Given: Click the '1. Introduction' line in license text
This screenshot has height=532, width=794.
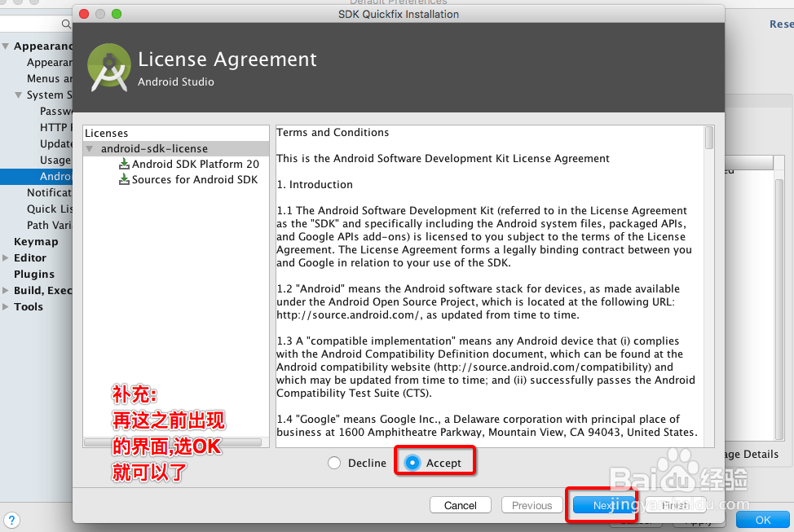Looking at the screenshot, I should pos(315,184).
